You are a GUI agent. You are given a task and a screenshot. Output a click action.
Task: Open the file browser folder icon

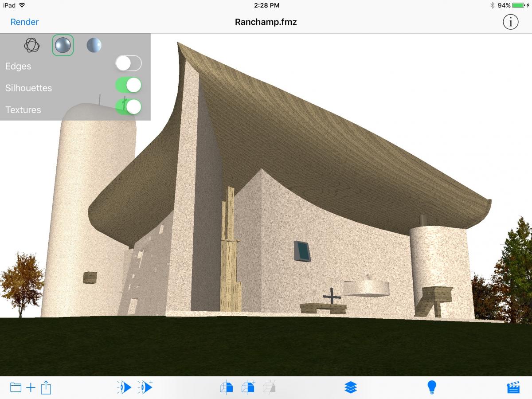16,388
